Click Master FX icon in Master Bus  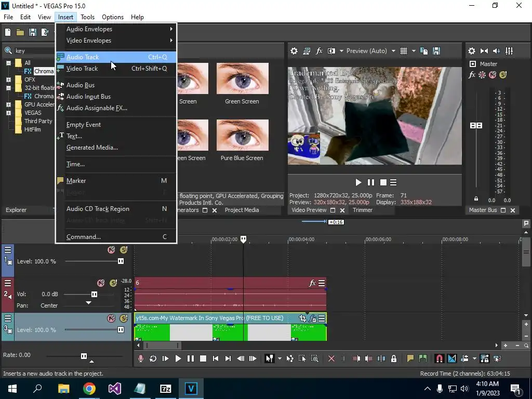[x=472, y=75]
